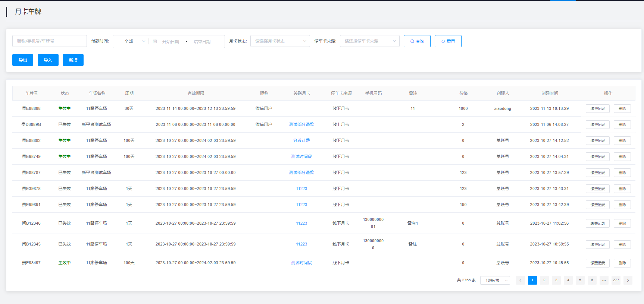Open the 分段计费 linked monthly card
This screenshot has width=644, height=304.
(301, 140)
